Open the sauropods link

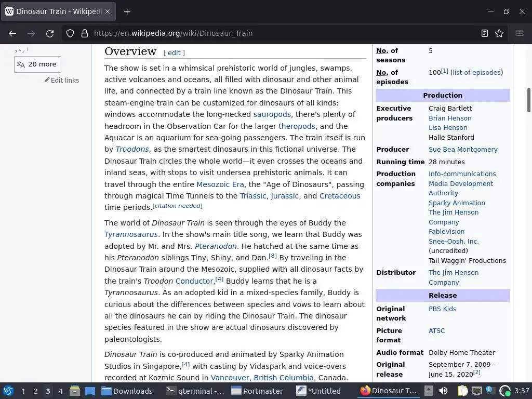click(x=272, y=114)
